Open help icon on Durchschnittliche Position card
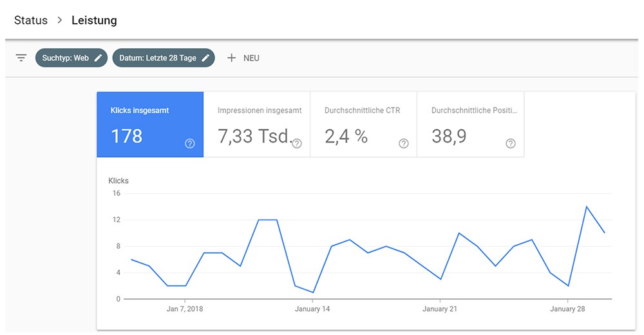Screen dimensions: 644x335 pyautogui.click(x=511, y=144)
